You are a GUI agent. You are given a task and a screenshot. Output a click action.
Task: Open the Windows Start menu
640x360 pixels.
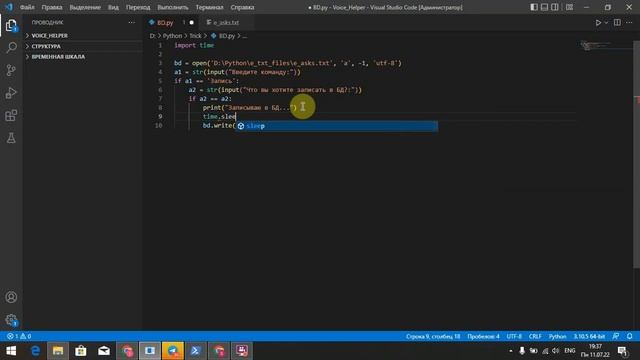11,351
